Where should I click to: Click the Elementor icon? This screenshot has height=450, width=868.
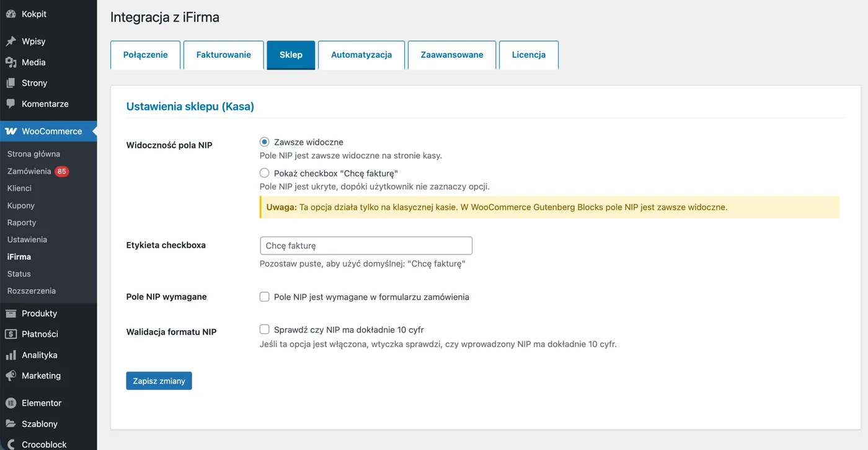(x=11, y=403)
